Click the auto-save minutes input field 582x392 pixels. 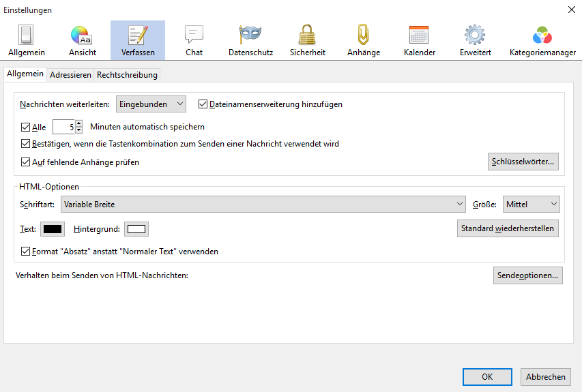coord(63,127)
